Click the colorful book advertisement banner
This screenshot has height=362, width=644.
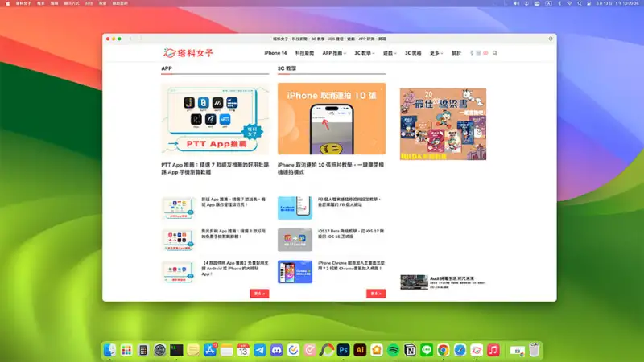pyautogui.click(x=443, y=124)
